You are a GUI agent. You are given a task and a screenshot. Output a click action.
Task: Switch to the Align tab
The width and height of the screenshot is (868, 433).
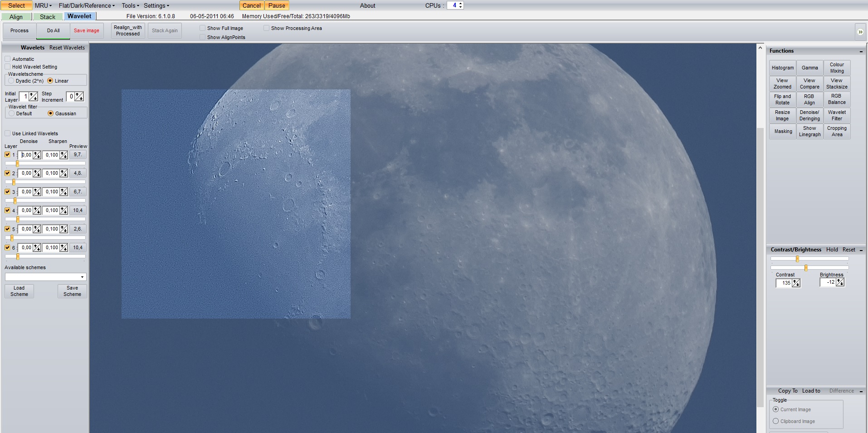(x=16, y=17)
